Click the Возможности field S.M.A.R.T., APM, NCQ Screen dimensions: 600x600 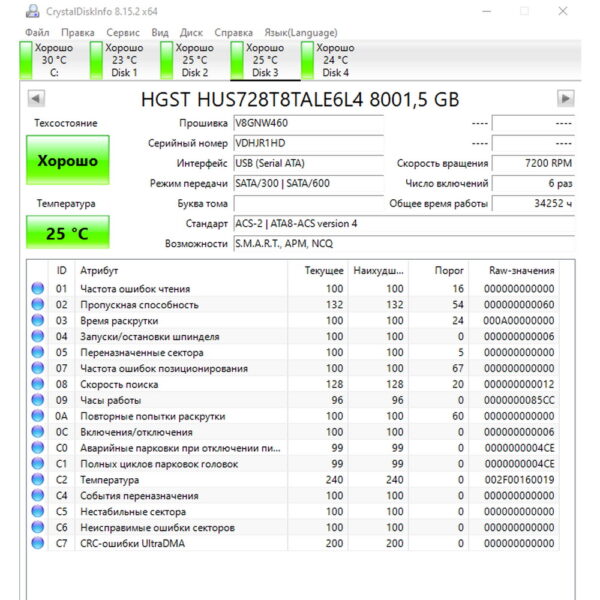404,244
